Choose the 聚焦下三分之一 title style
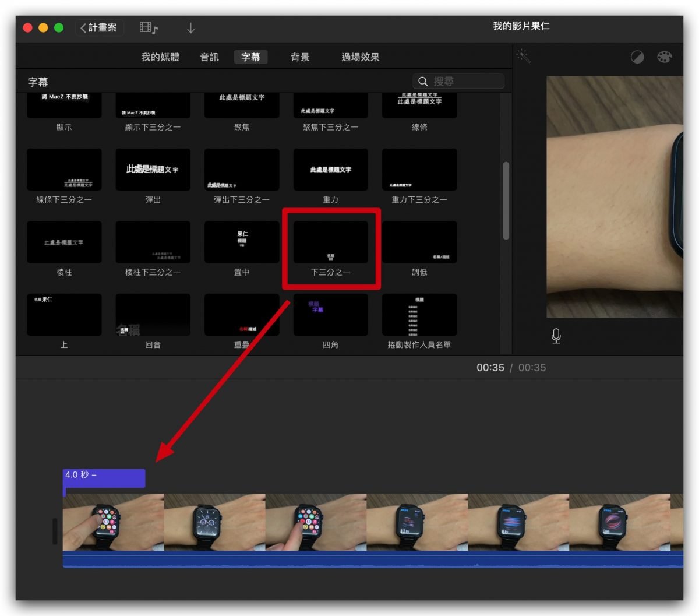 (x=331, y=105)
